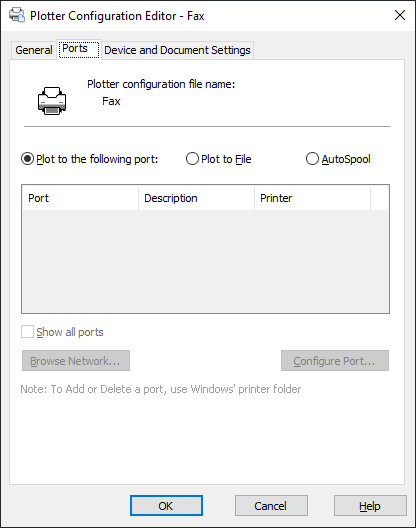
Task: Click the plotter icon in title bar
Action: [17, 15]
